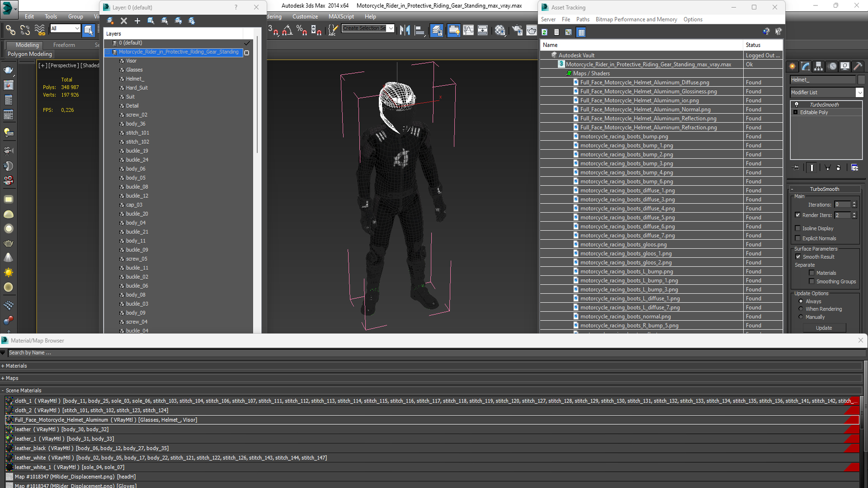Image resolution: width=868 pixels, height=488 pixels.
Task: Open Bitmap Performance and Memory menu
Action: (636, 19)
